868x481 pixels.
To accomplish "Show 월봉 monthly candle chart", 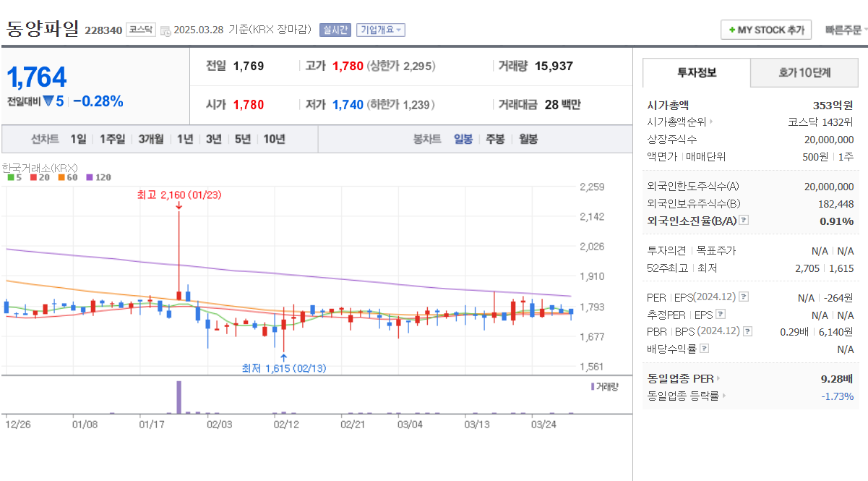I will [528, 139].
